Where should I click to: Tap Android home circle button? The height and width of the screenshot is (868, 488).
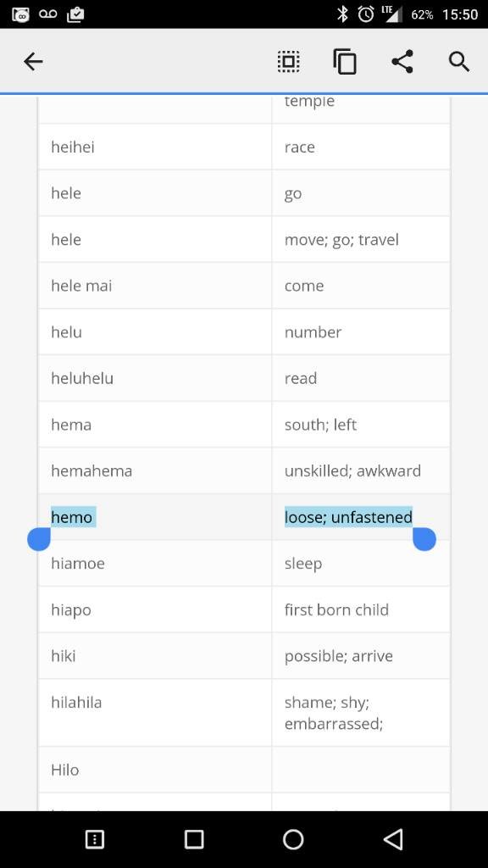(293, 839)
